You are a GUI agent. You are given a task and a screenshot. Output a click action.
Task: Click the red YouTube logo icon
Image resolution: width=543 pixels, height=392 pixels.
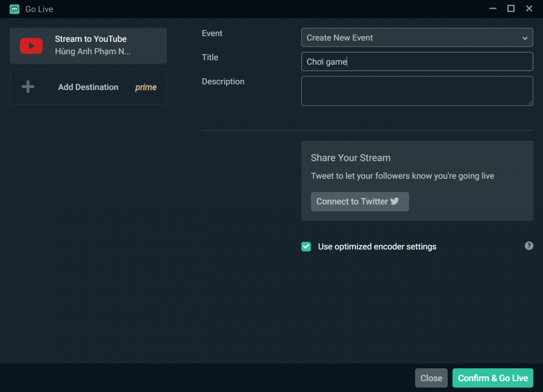31,46
